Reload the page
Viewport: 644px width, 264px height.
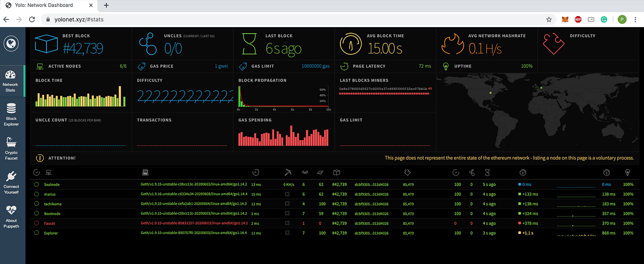pyautogui.click(x=32, y=20)
